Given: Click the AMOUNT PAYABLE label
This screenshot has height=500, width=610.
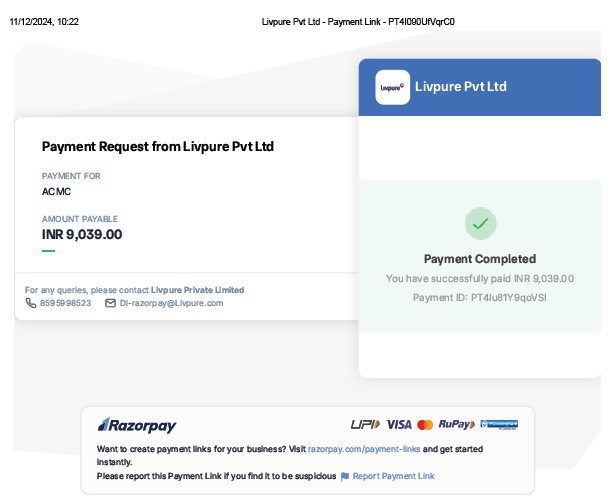Looking at the screenshot, I should tap(80, 219).
